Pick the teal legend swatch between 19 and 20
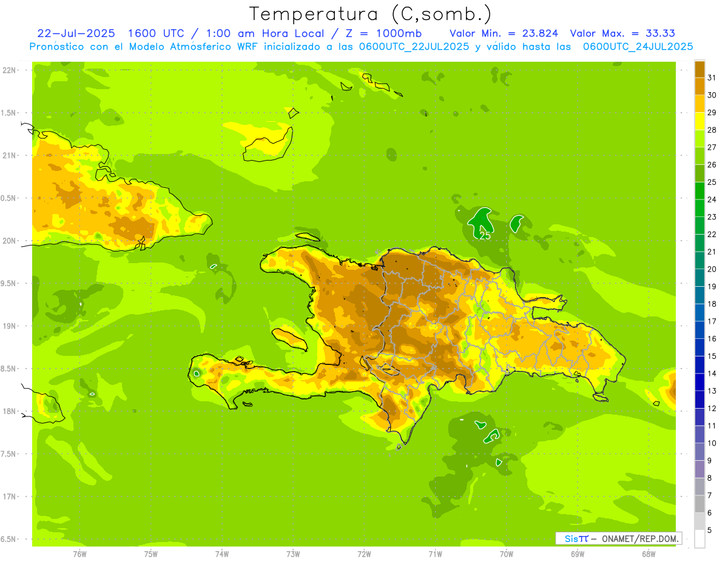This screenshot has width=728, height=562. tap(699, 277)
